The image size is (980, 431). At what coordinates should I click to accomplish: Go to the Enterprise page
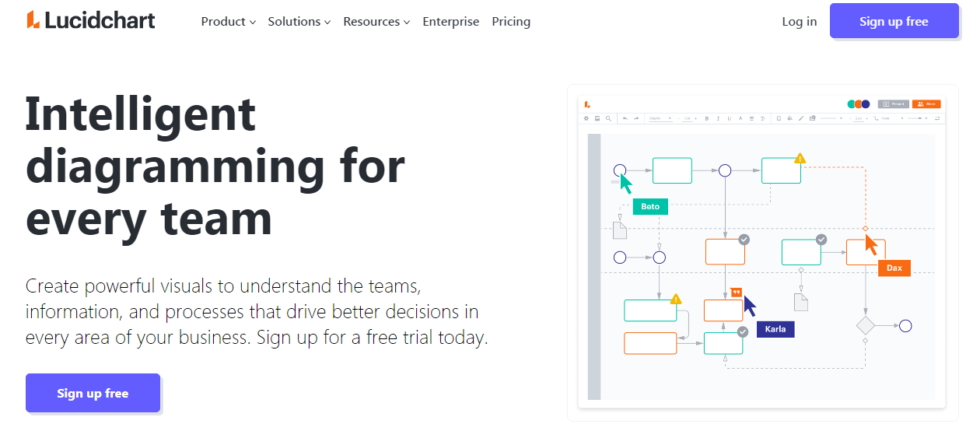(451, 22)
